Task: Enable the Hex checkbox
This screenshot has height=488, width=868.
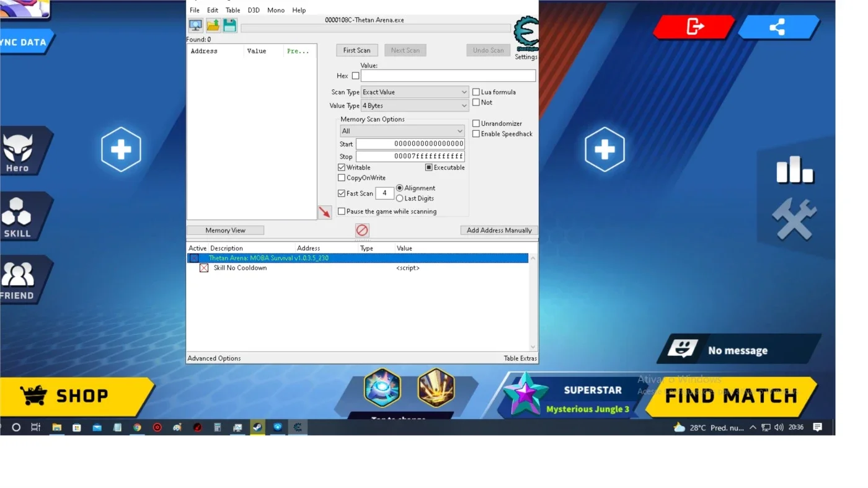Action: point(355,76)
